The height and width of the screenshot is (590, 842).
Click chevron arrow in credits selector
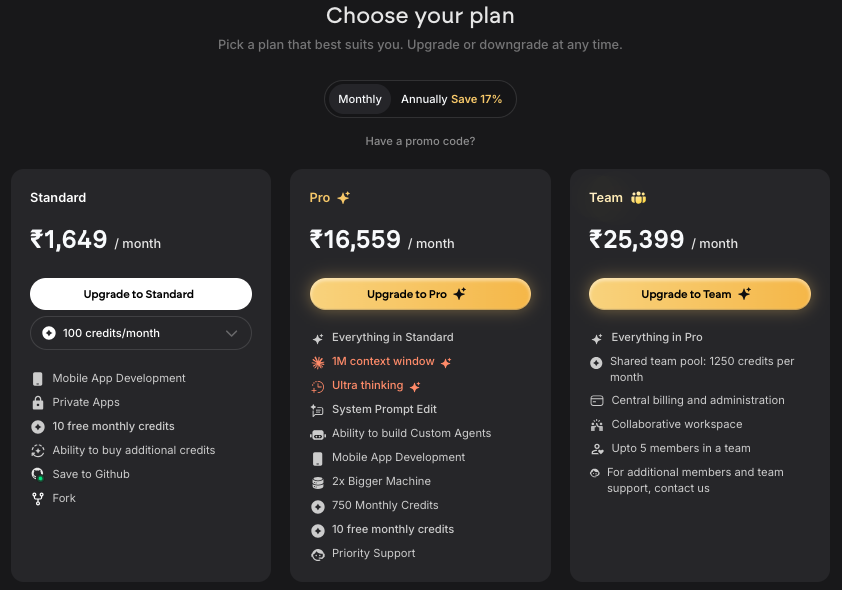click(232, 333)
